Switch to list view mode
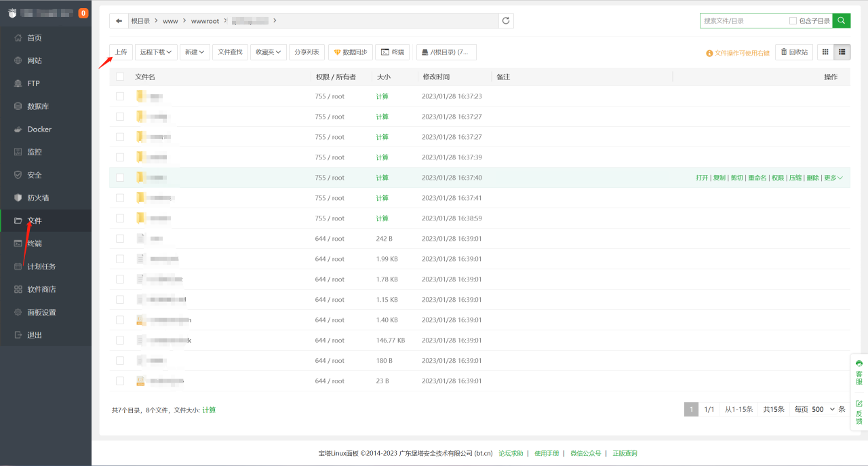 coord(842,52)
